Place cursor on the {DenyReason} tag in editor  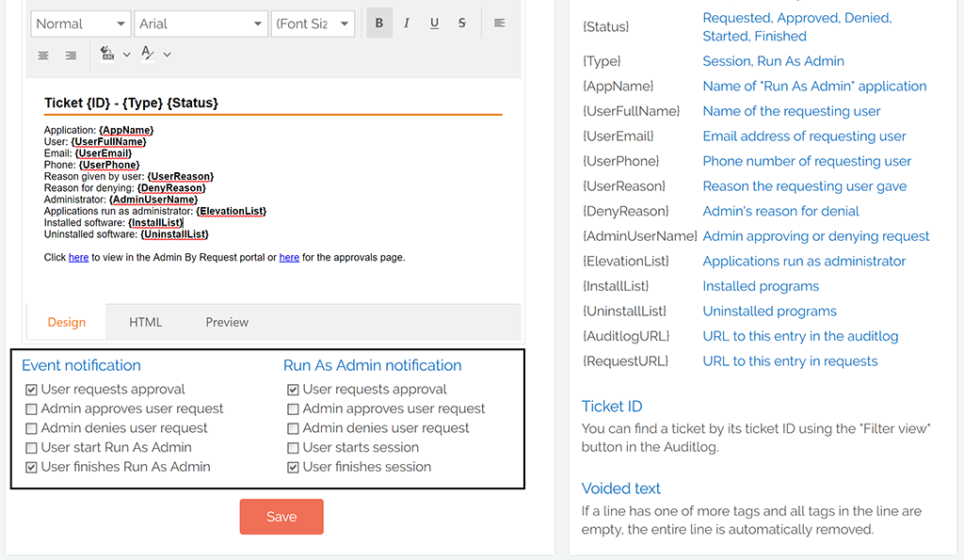171,188
